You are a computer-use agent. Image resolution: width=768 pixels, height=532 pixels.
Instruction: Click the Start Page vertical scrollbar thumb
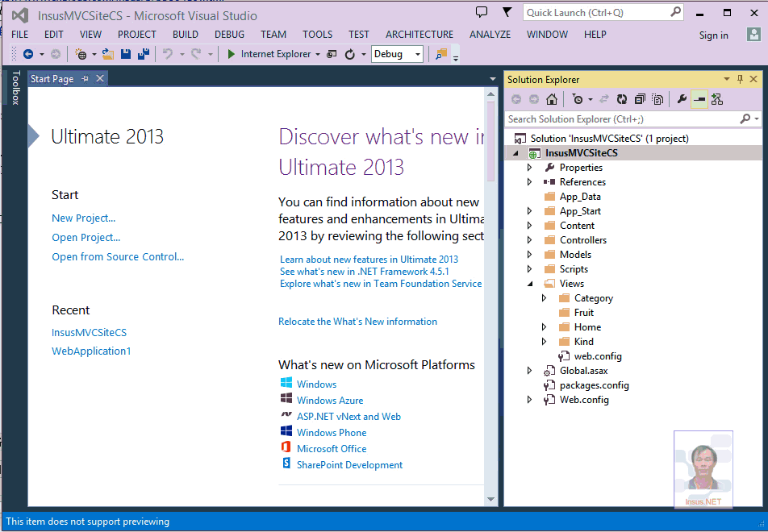pyautogui.click(x=490, y=142)
